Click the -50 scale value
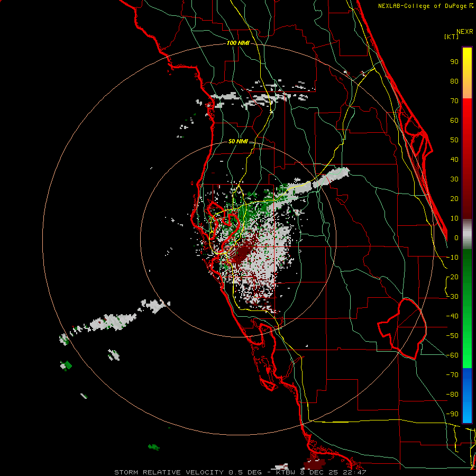476x476 pixels. [452, 336]
